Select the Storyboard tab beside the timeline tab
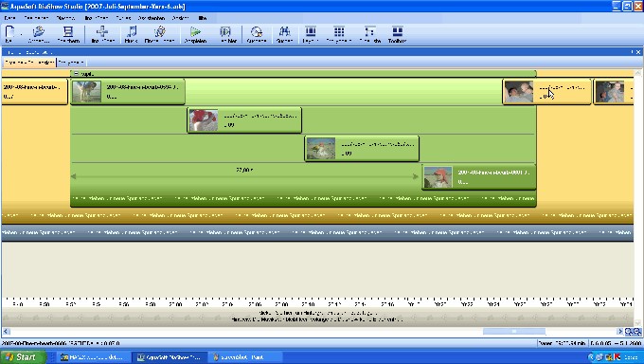Screen dimensions: 644x364 pyautogui.click(x=71, y=63)
